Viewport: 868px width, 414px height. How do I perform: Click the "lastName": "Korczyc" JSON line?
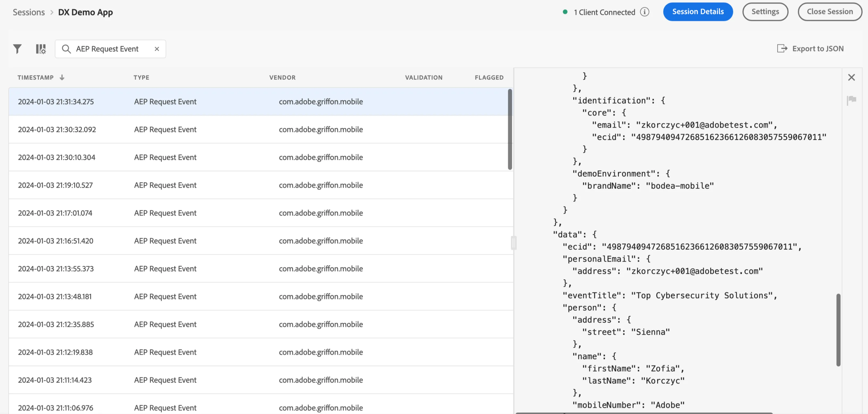pos(633,381)
